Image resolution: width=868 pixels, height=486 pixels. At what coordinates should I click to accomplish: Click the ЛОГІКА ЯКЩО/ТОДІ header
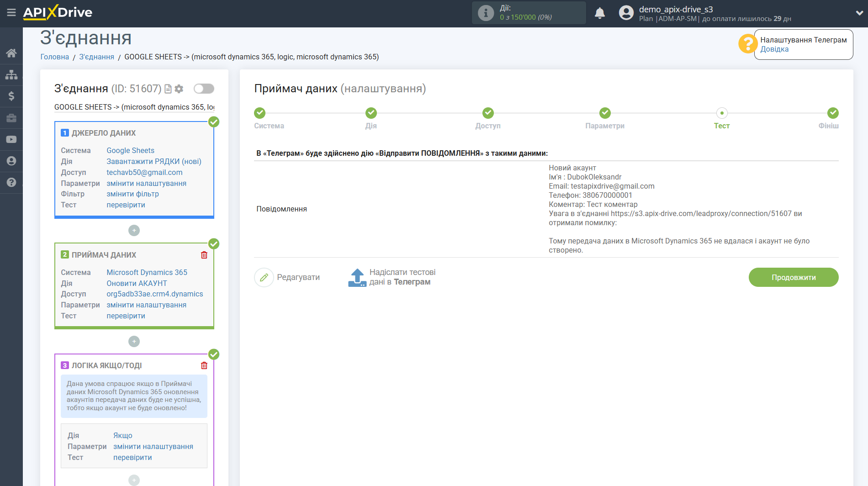click(107, 366)
